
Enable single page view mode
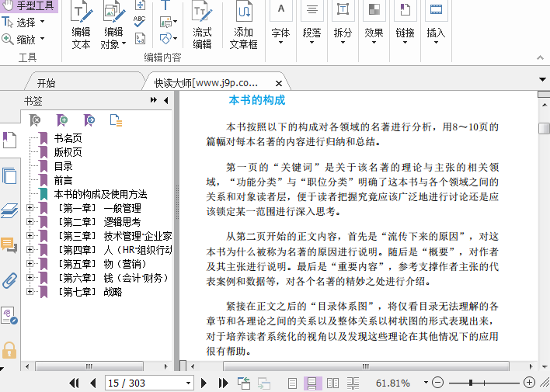coord(292,383)
